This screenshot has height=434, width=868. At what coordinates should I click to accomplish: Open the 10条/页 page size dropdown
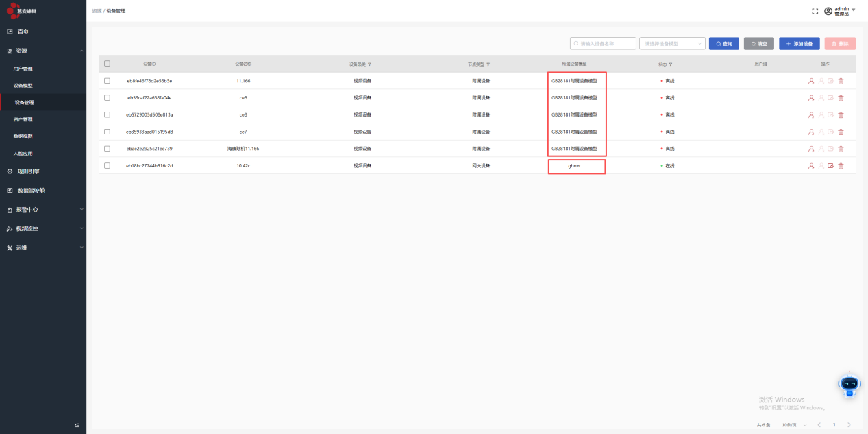[795, 425]
